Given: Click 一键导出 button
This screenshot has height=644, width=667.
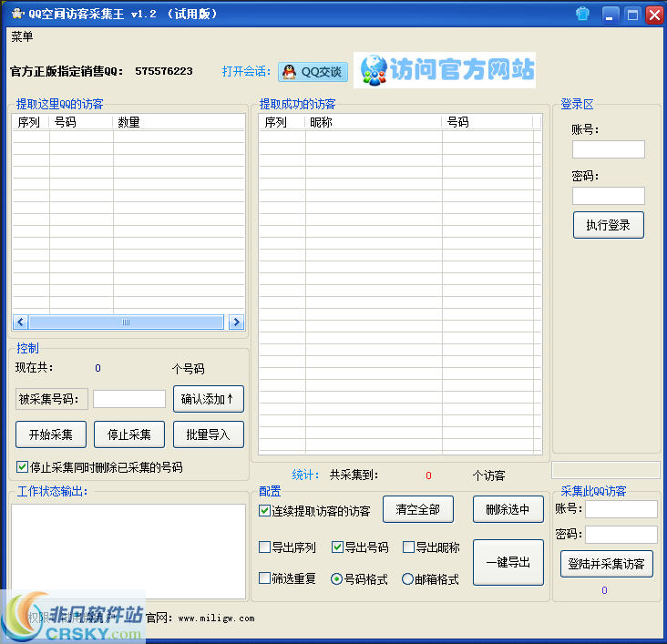Looking at the screenshot, I should [x=508, y=562].
